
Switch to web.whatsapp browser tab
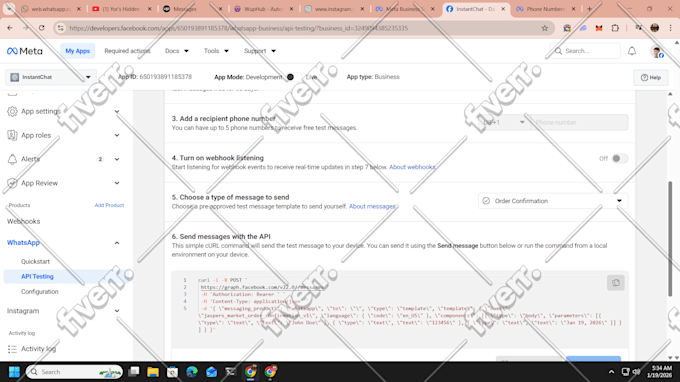point(51,9)
